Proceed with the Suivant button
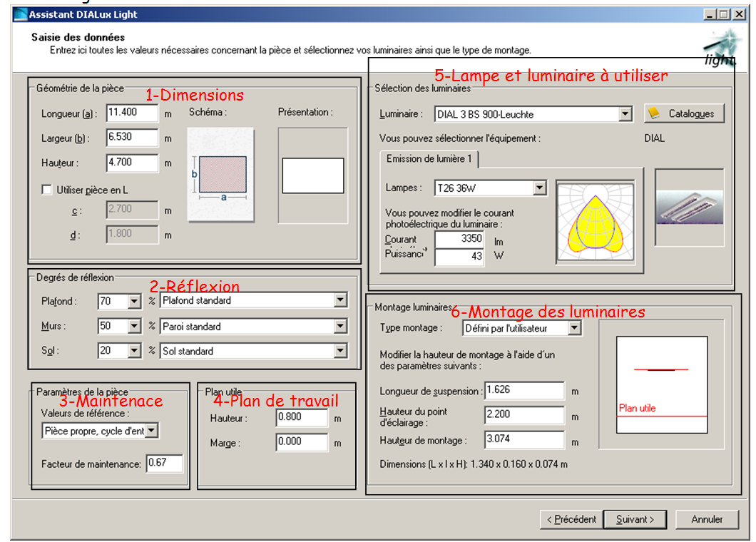 (635, 519)
